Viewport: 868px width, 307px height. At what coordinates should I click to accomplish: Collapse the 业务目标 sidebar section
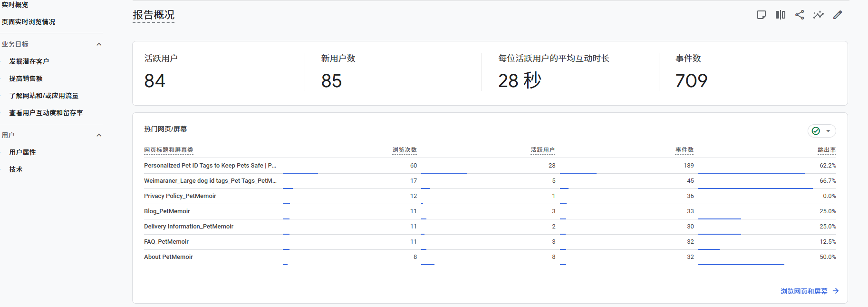[x=99, y=44]
